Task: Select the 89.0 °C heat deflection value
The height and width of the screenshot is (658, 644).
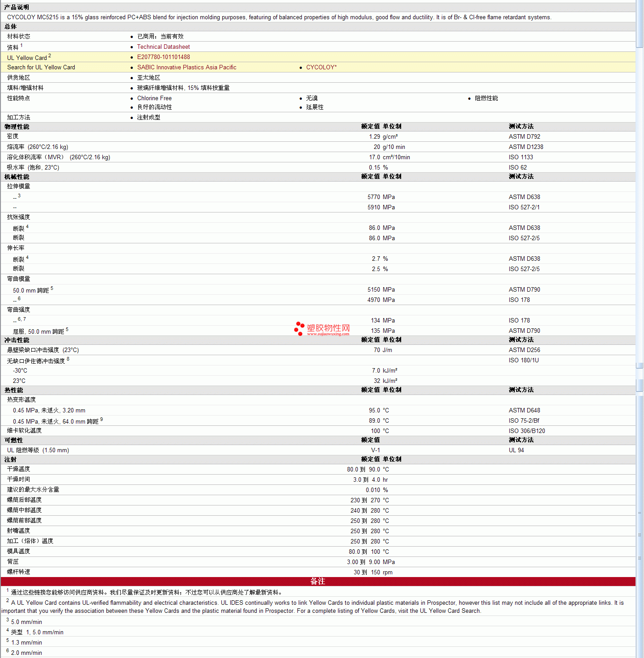Action: coord(379,420)
